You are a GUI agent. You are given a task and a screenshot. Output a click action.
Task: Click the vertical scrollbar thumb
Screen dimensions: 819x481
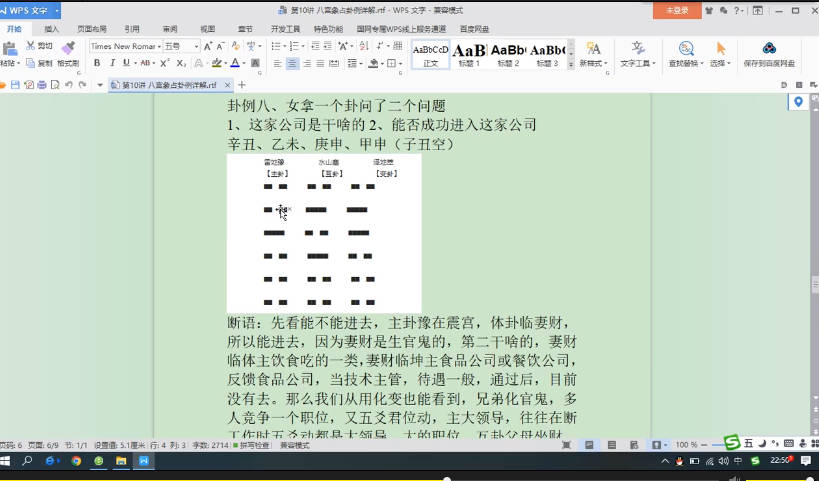point(814,285)
